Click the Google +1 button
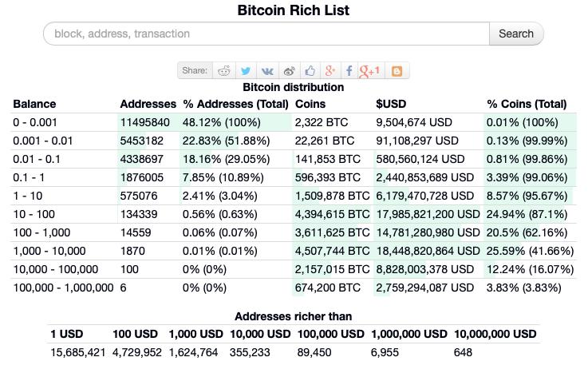Viewport: 588px width, 369px height. [x=369, y=71]
